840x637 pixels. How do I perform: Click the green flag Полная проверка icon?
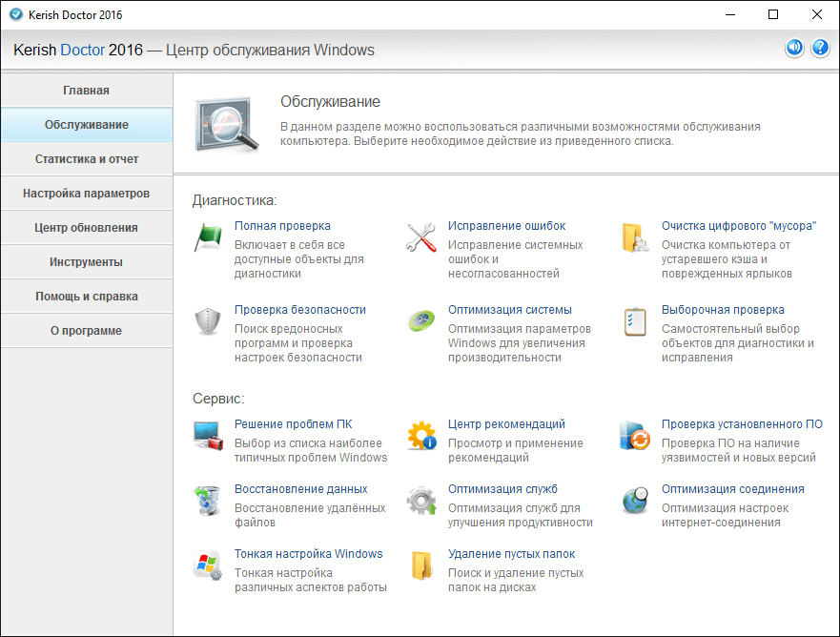point(208,237)
